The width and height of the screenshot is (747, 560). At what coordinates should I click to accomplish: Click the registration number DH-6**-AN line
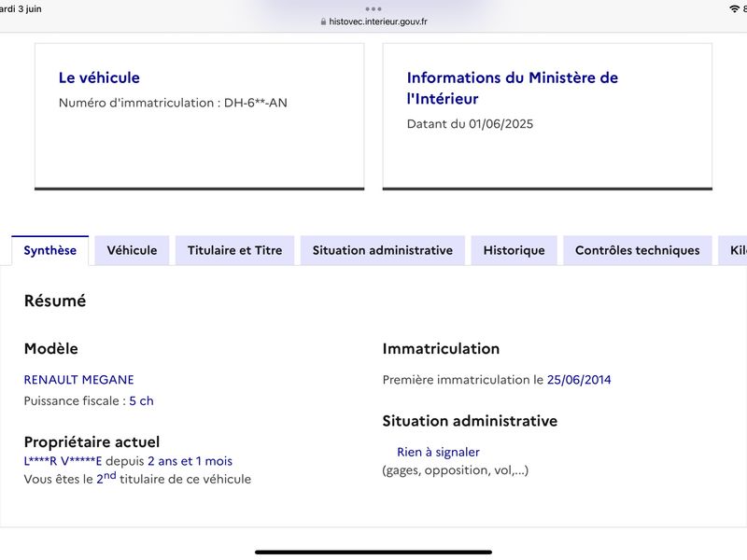173,103
